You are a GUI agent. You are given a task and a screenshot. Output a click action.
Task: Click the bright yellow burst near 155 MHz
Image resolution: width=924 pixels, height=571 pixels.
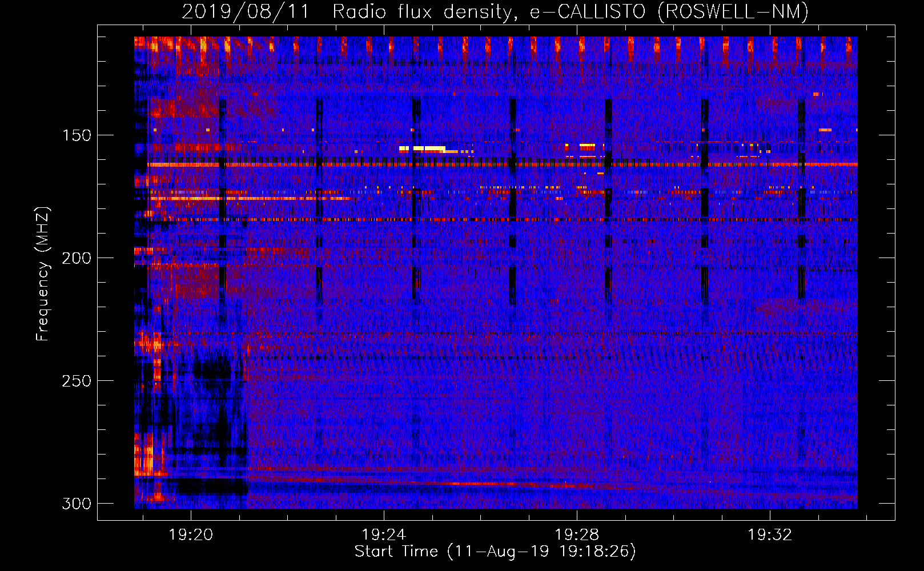[x=423, y=148]
